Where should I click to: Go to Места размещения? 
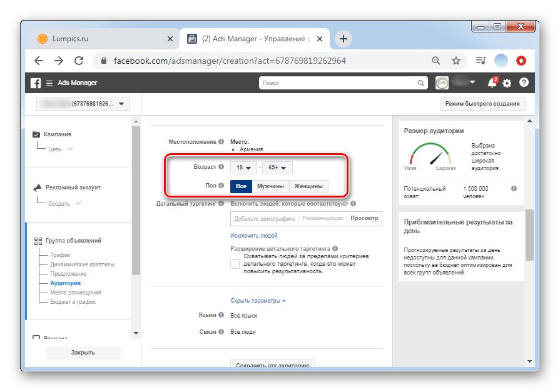[75, 292]
